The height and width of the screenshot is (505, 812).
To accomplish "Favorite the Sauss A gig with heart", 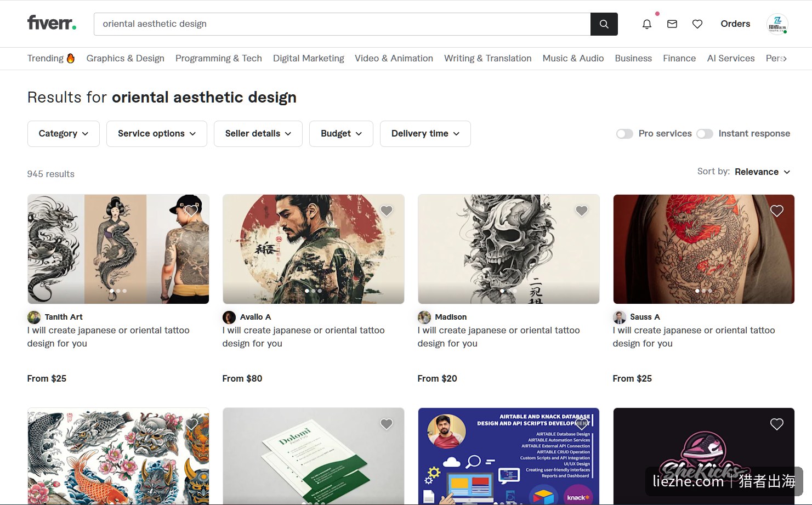I will (x=777, y=211).
